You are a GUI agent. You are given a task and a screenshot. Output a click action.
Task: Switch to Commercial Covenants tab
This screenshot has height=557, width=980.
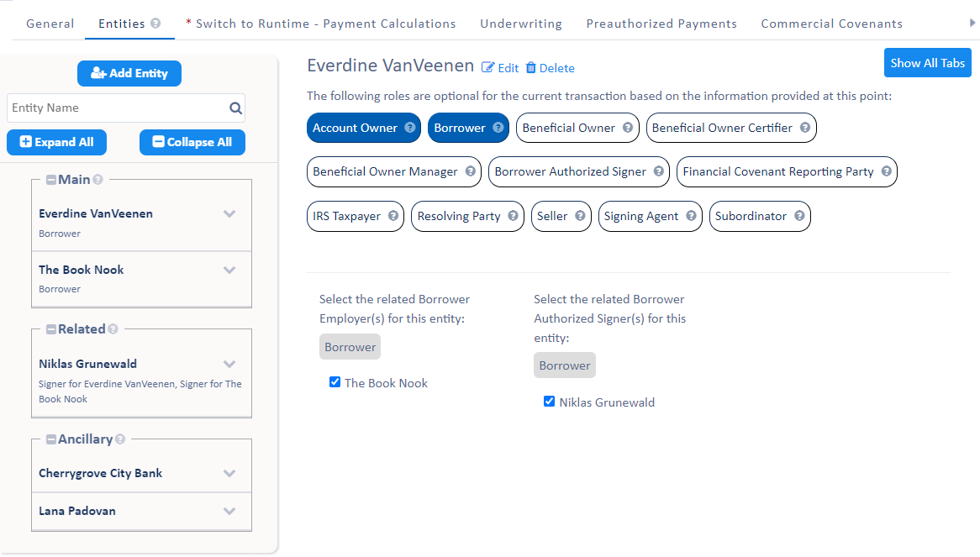[x=831, y=24]
